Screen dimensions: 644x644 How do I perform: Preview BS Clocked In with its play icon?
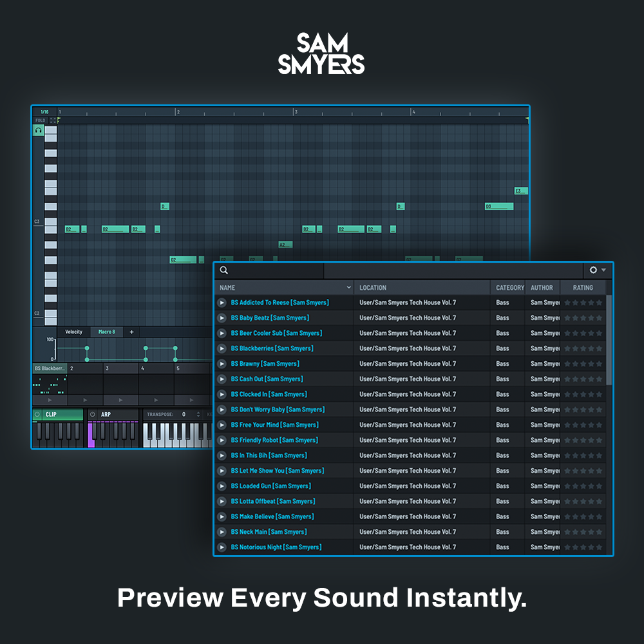click(x=222, y=394)
